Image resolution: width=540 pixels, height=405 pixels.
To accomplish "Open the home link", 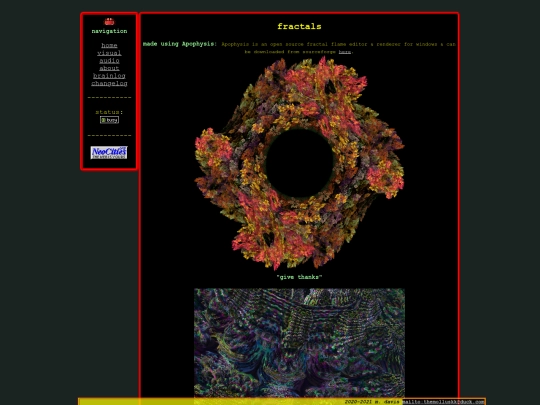I will tap(109, 45).
